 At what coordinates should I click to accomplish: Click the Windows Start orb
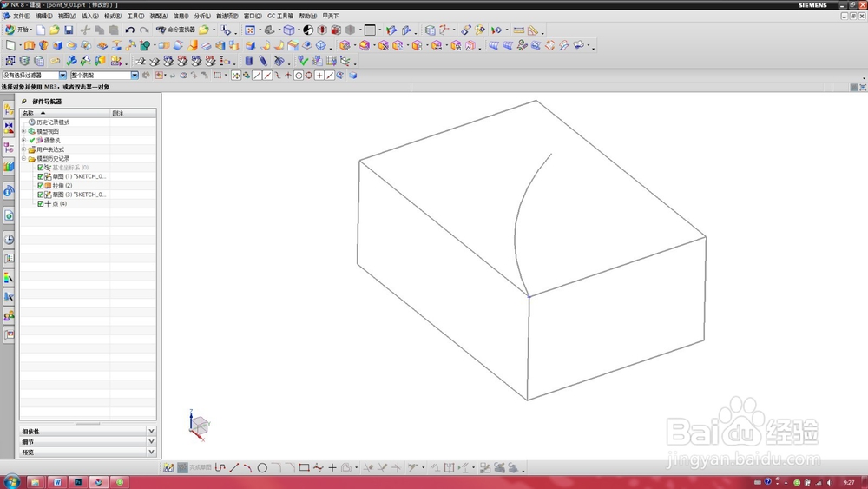pos(11,482)
